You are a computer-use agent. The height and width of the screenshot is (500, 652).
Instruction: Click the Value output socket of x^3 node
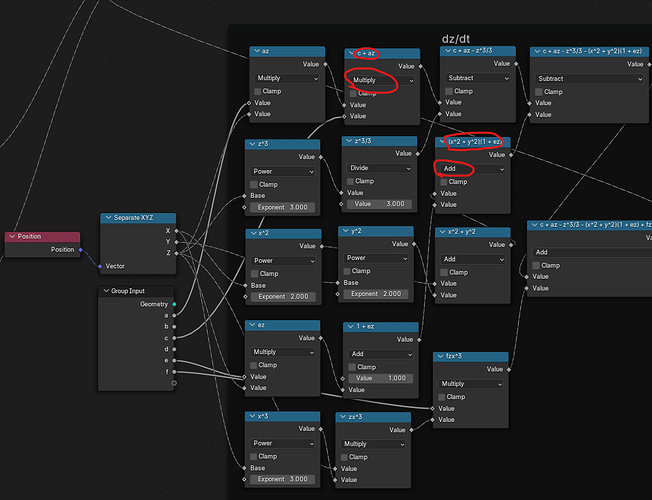tap(321, 429)
